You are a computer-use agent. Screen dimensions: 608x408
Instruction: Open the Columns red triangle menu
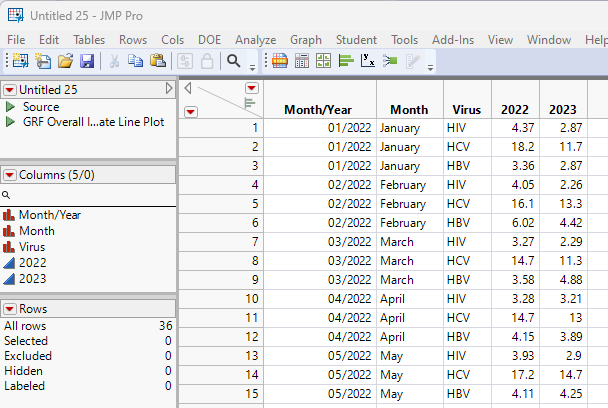(10, 175)
